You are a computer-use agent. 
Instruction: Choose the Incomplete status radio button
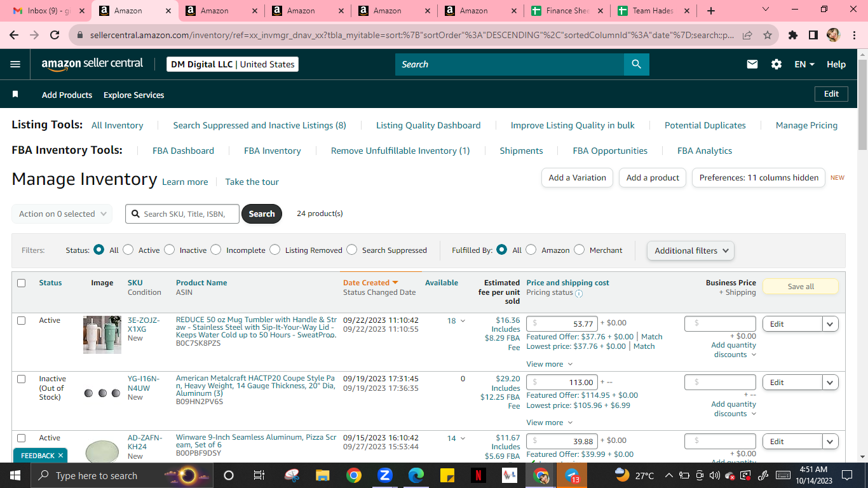[216, 250]
